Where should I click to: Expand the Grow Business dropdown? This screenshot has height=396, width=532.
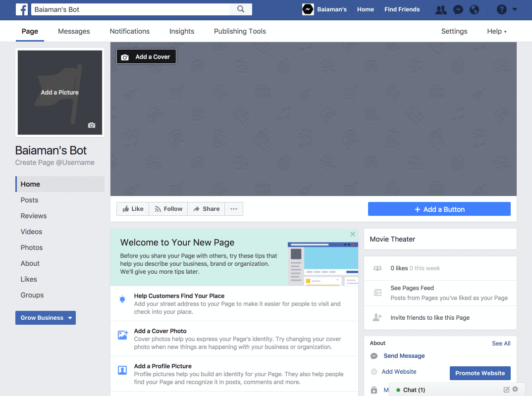click(46, 318)
